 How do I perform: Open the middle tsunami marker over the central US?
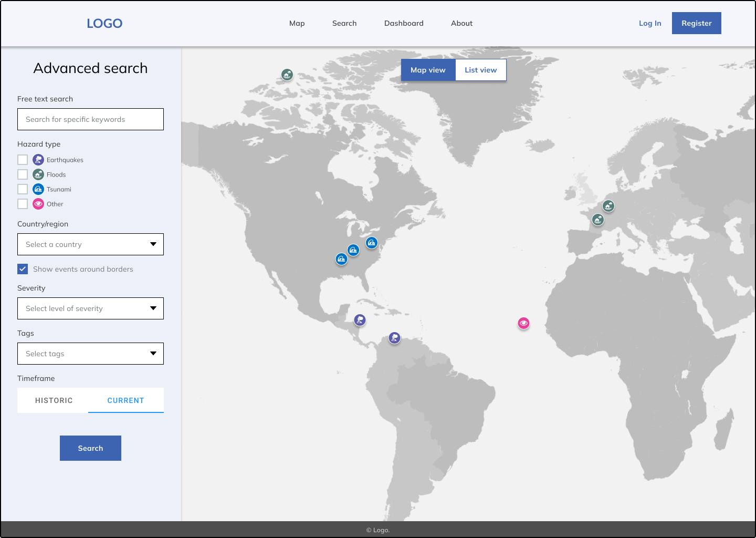tap(353, 250)
